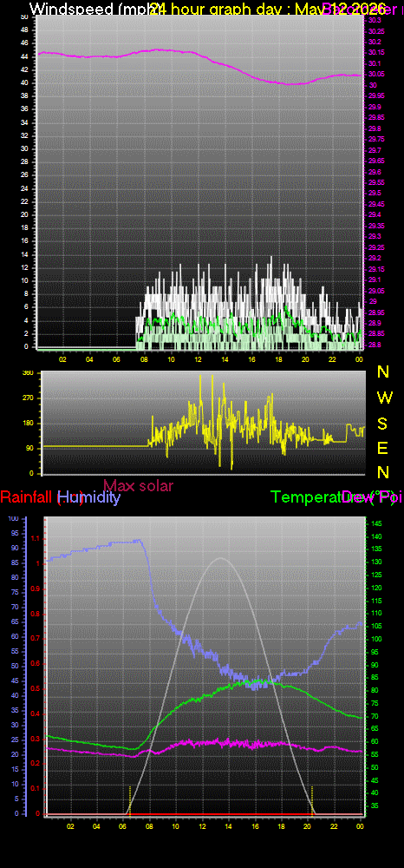Click the 360 value on direction axis
This screenshot has width=404, height=868.
(28, 373)
